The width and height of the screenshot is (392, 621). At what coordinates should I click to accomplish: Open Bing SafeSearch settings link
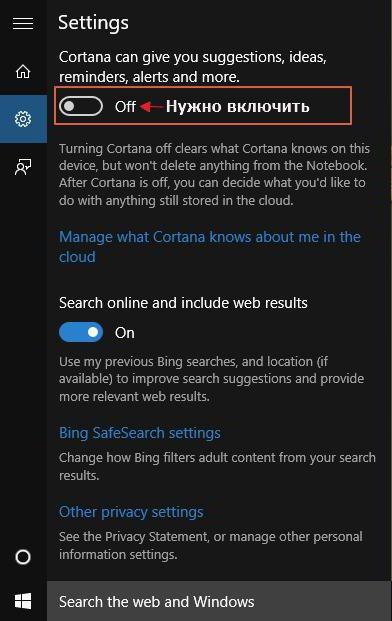[140, 433]
